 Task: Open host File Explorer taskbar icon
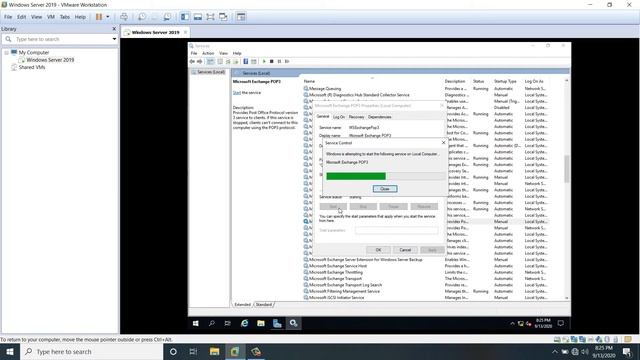(x=214, y=351)
